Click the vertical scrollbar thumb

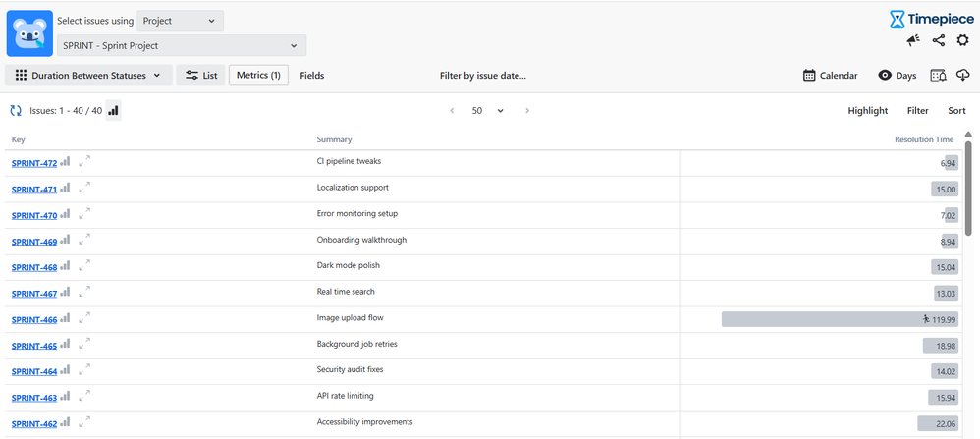point(969,187)
